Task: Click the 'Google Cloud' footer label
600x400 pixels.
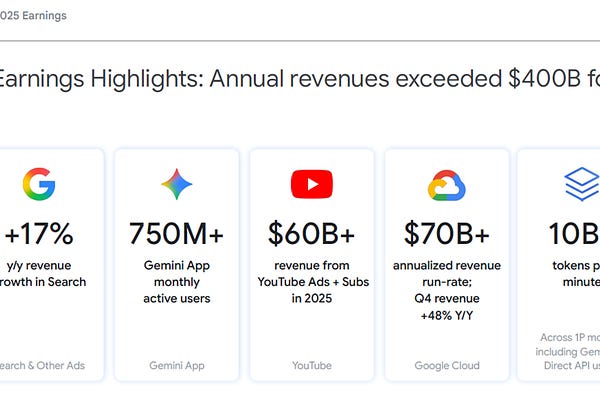Action: (x=447, y=366)
